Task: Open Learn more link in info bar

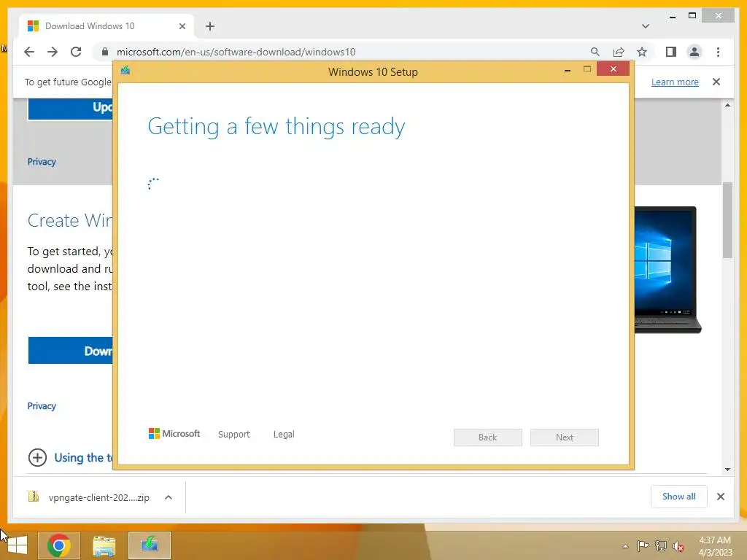Action: point(675,82)
